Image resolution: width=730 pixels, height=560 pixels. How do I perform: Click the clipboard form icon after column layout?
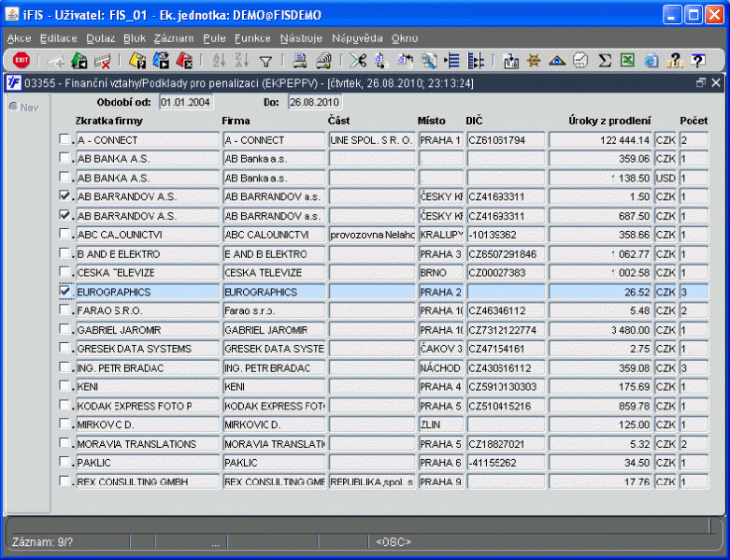(x=510, y=61)
